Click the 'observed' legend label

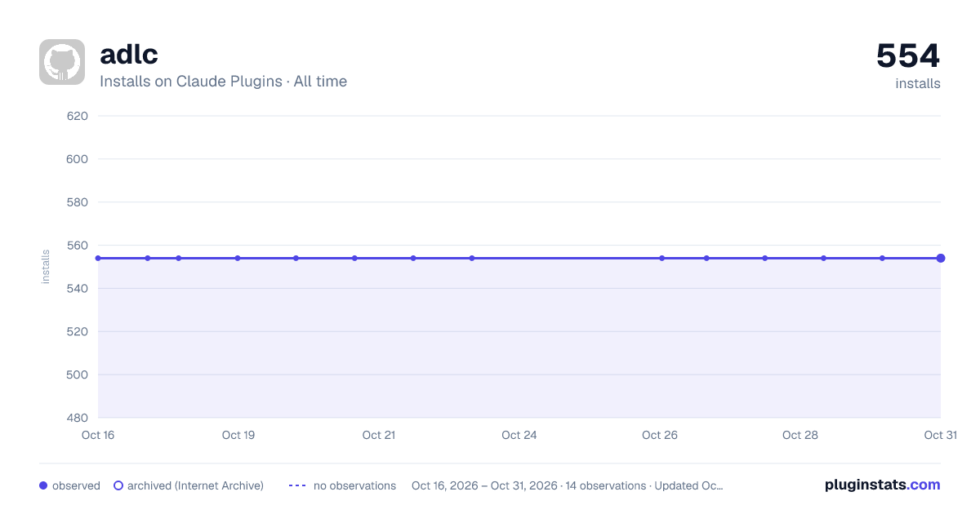point(76,485)
